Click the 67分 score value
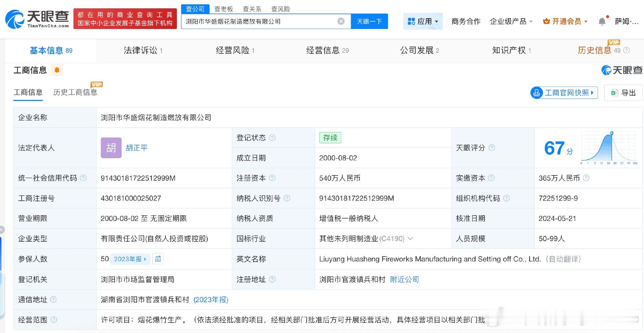Image resolution: width=644 pixels, height=333 pixels. [558, 148]
